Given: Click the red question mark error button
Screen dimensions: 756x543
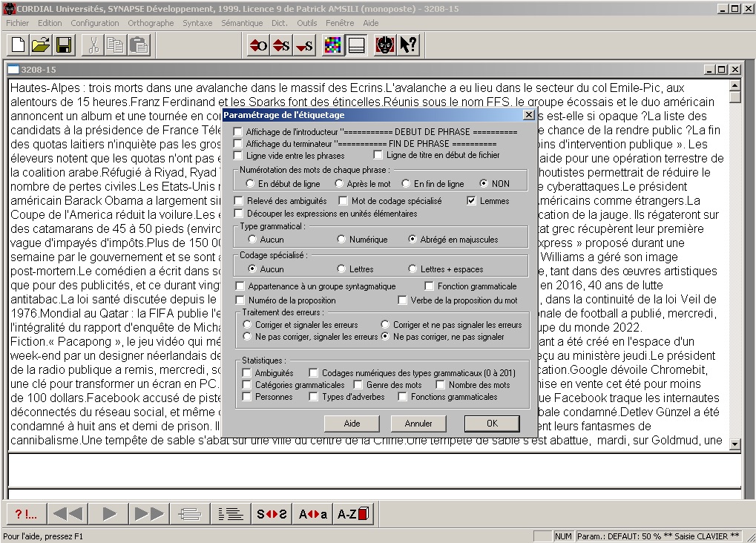Looking at the screenshot, I should 27,514.
